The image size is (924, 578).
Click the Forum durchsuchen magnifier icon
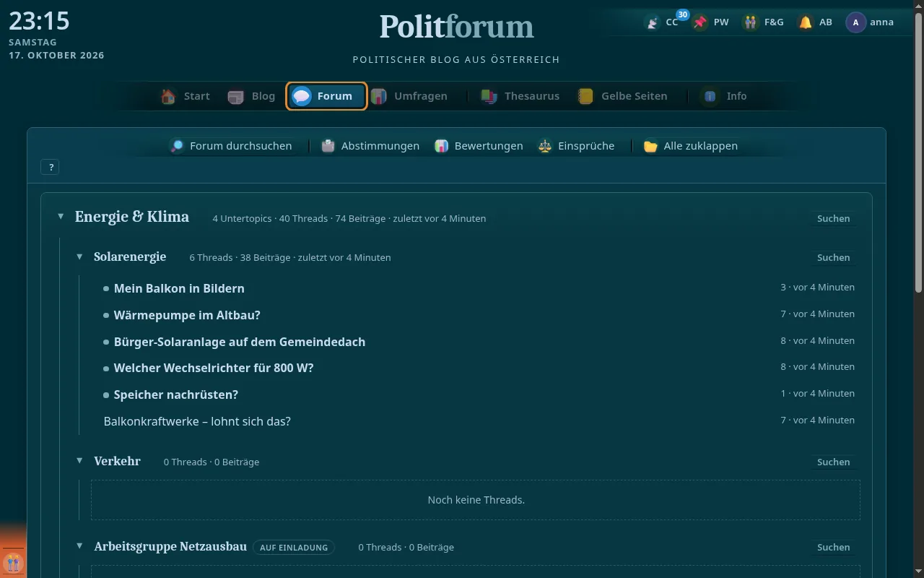tap(177, 146)
